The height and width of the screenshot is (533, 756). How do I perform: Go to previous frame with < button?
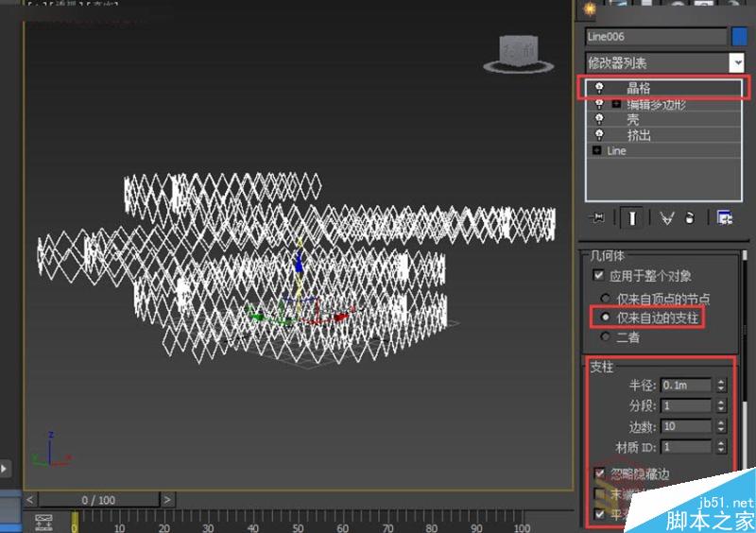click(x=30, y=500)
